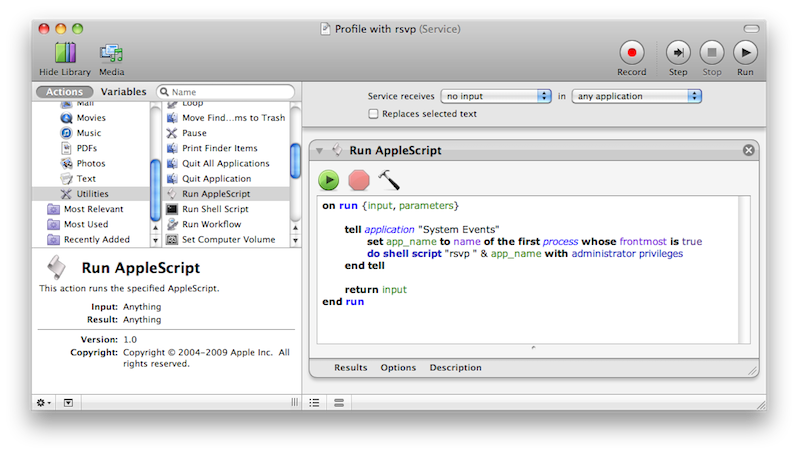The height and width of the screenshot is (454, 798).
Task: Open the gear action menu
Action: (x=44, y=403)
